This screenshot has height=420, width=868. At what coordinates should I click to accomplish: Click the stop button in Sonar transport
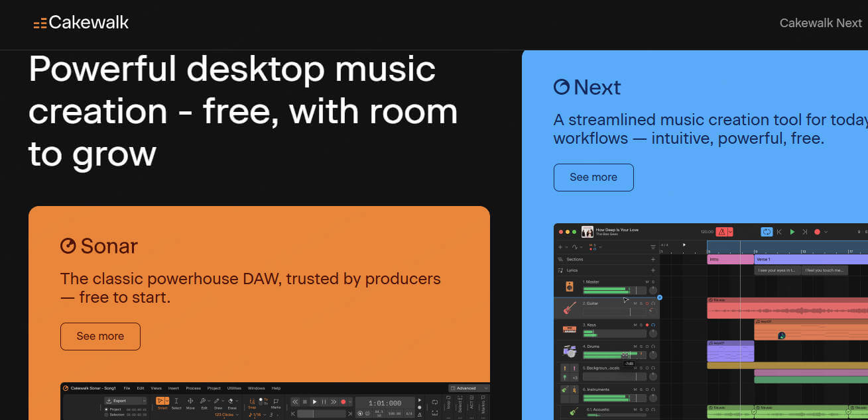[x=305, y=401]
